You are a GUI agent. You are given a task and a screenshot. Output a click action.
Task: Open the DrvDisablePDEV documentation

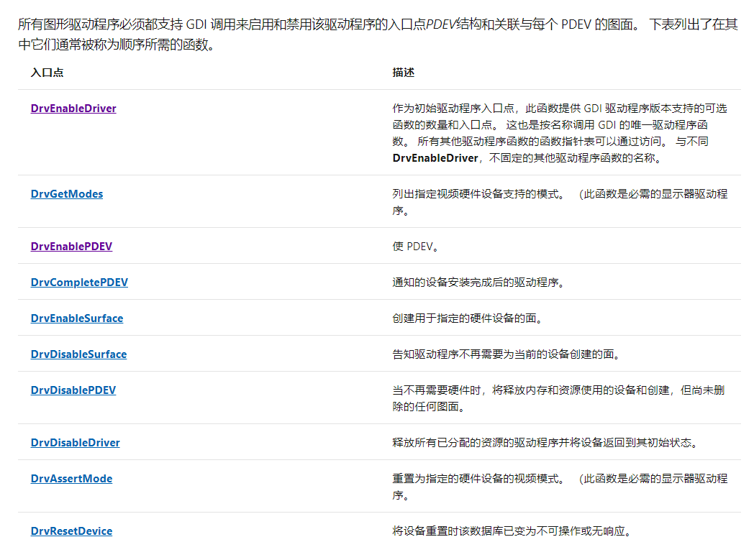74,389
